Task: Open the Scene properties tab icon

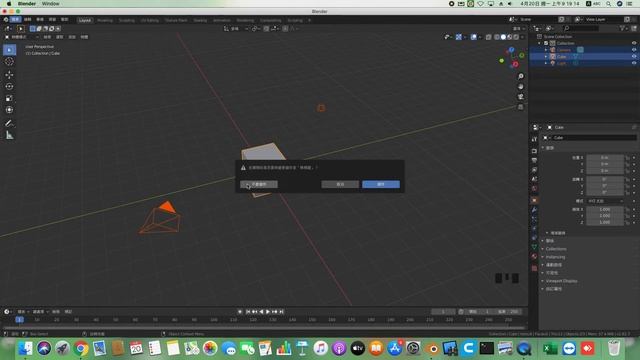Action: [534, 179]
